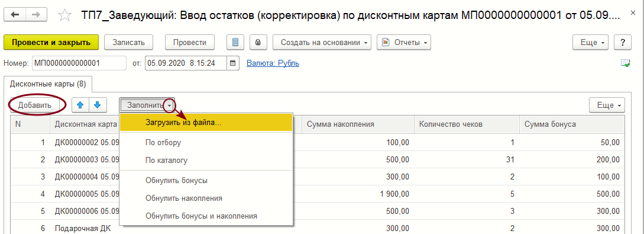Click the Провести button

(190, 43)
